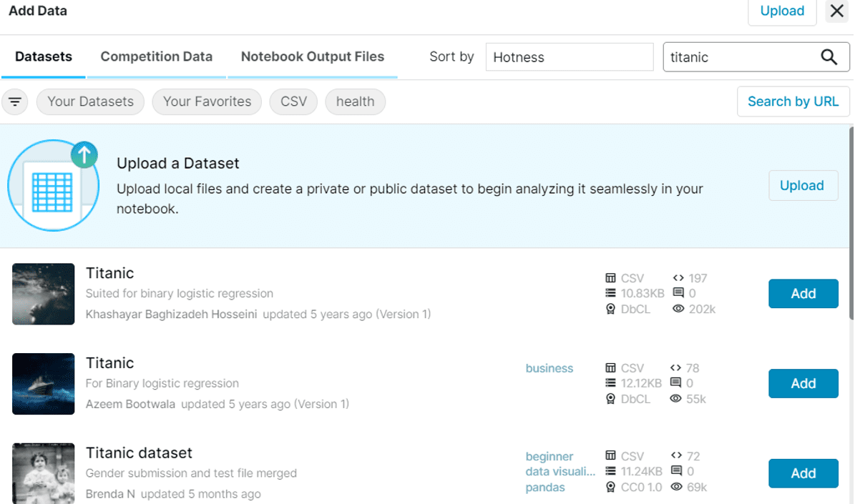The width and height of the screenshot is (855, 504).
Task: Click the titanic search input field
Action: point(741,57)
